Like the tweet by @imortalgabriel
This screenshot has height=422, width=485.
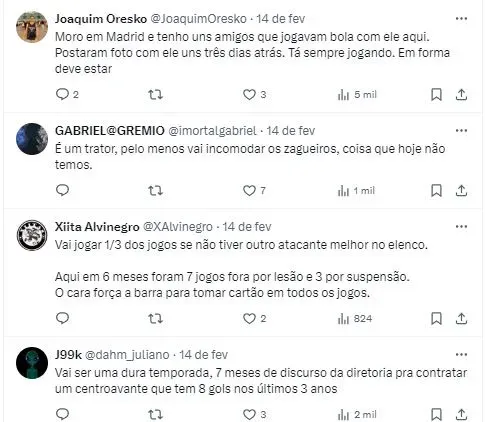click(254, 191)
